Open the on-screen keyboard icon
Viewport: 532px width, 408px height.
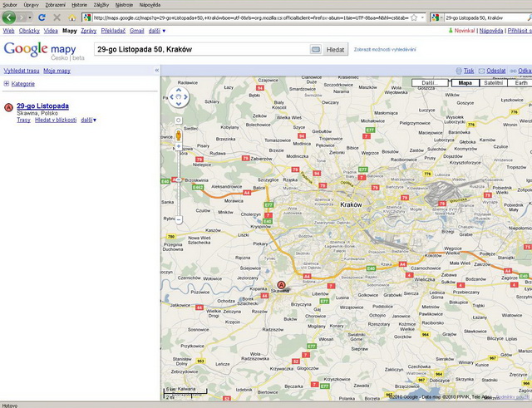(x=315, y=50)
